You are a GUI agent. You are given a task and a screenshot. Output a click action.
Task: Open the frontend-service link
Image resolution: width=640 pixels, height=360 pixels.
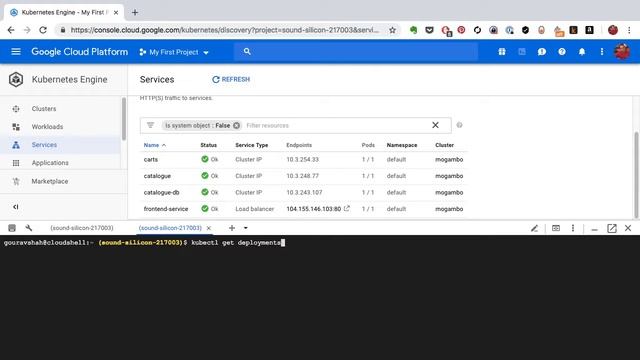166,209
